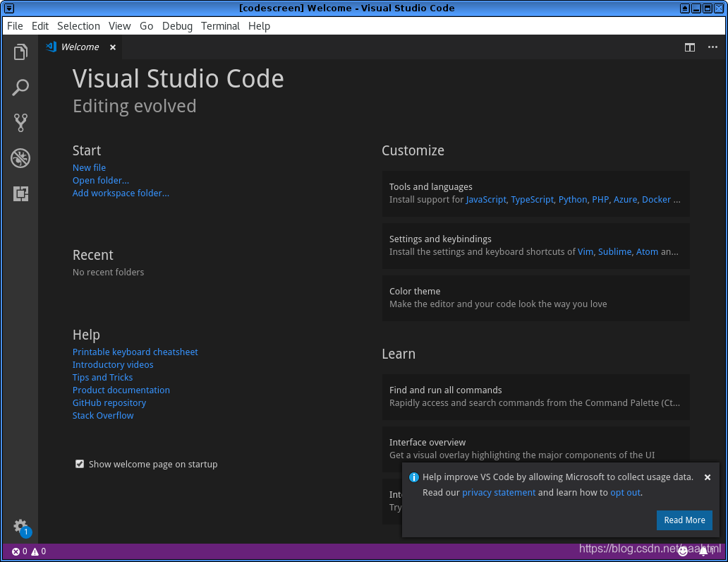The height and width of the screenshot is (562, 728).
Task: Uncheck Show welcome page on startup
Action: (80, 464)
